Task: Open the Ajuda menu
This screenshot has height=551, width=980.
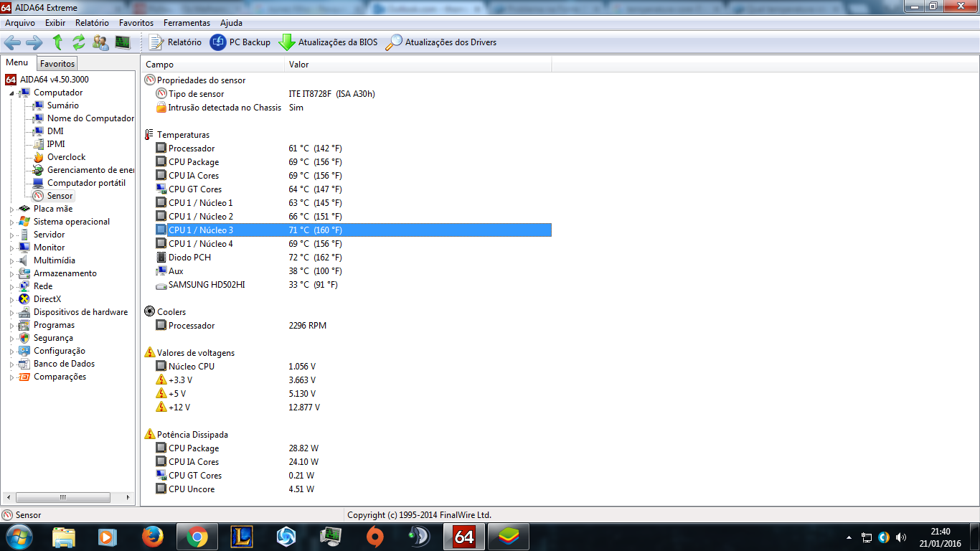Action: pyautogui.click(x=231, y=23)
